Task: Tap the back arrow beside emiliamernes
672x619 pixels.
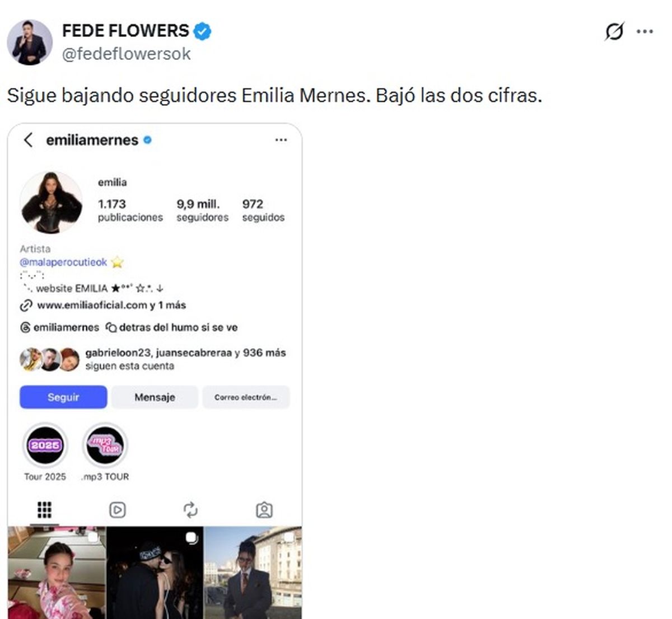Action: [29, 140]
